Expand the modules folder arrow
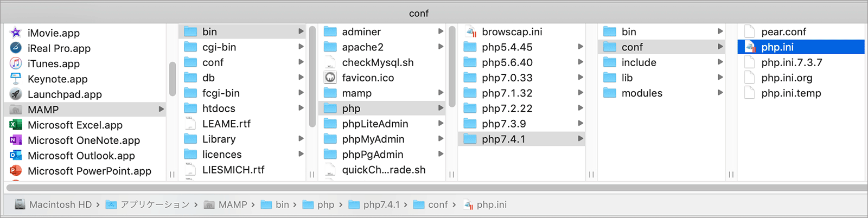 tap(720, 93)
